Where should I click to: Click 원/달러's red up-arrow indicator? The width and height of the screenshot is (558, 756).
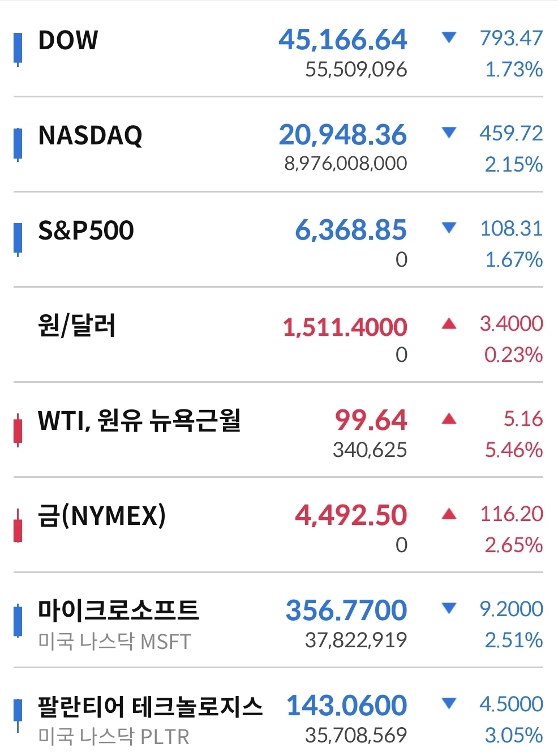coord(449,323)
